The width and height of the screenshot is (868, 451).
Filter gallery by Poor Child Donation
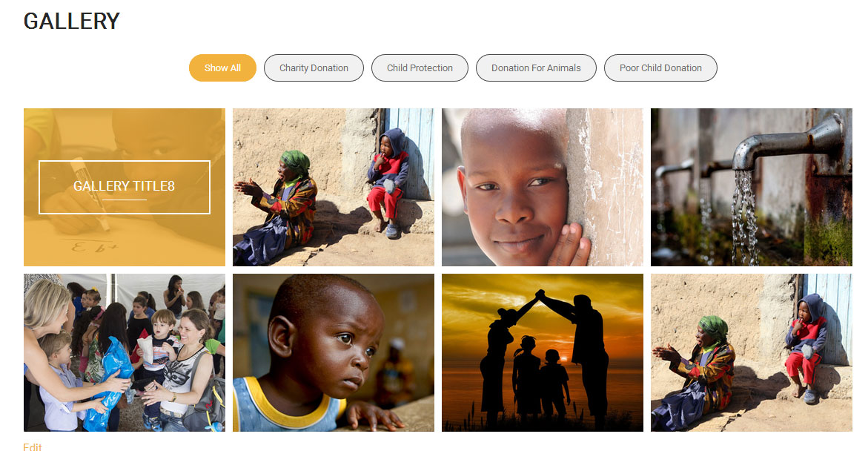pyautogui.click(x=660, y=68)
